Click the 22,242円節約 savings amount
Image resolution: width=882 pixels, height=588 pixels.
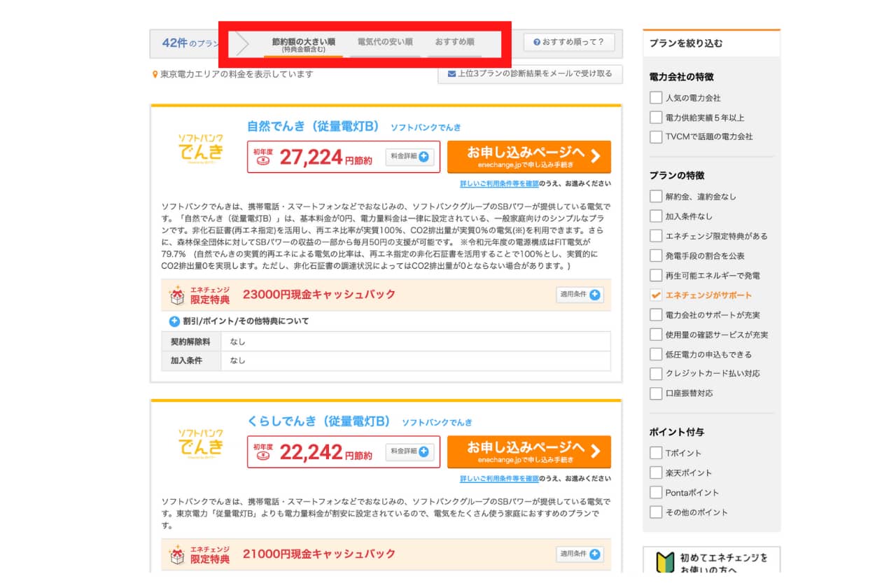[x=325, y=453]
